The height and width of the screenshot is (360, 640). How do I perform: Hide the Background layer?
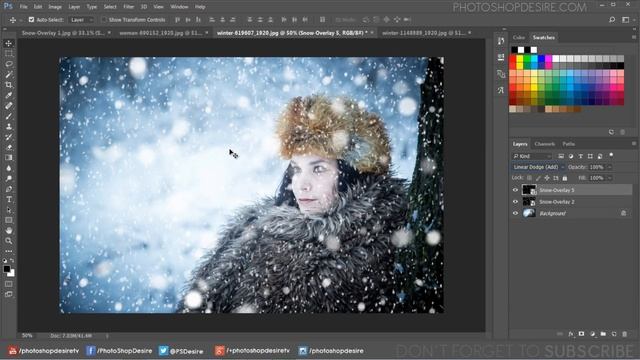click(x=515, y=213)
